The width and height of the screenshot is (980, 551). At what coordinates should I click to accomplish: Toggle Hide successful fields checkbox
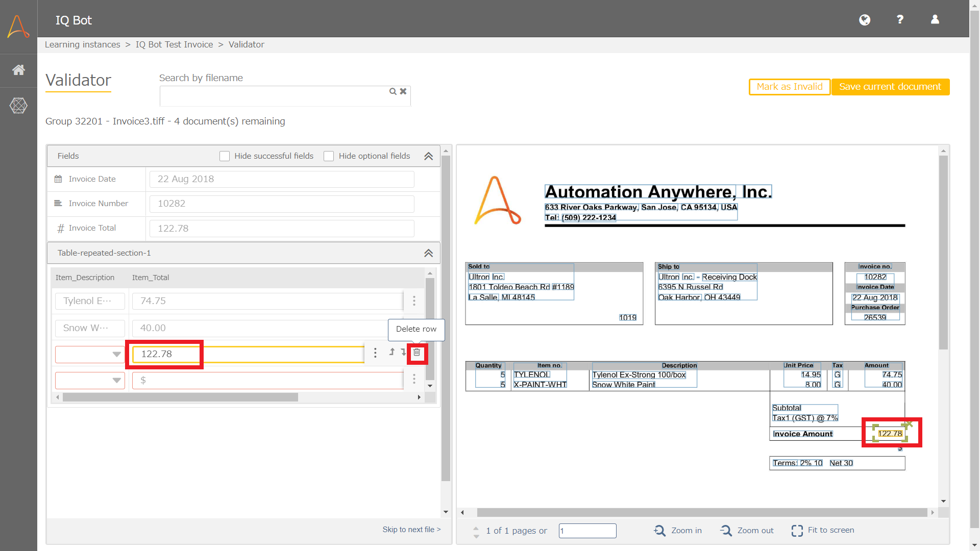tap(225, 156)
